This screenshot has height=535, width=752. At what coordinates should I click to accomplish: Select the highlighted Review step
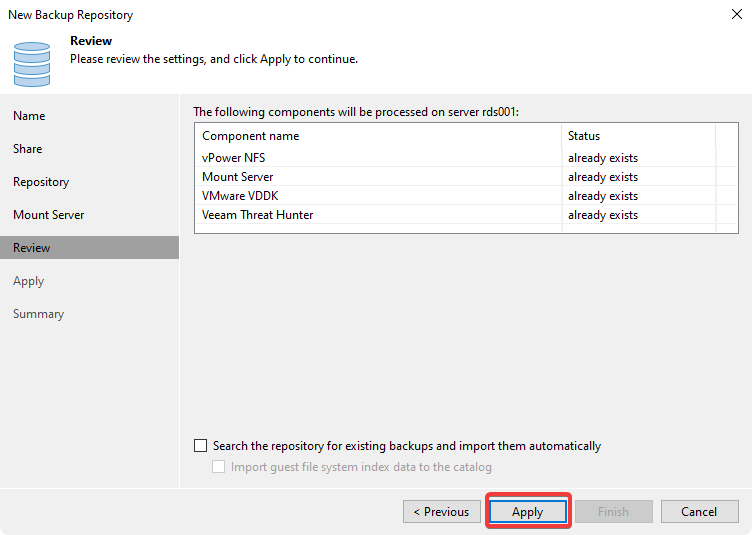tap(32, 248)
